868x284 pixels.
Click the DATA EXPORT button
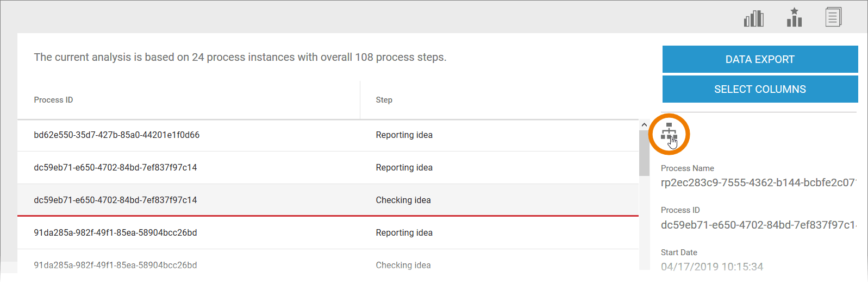point(760,59)
